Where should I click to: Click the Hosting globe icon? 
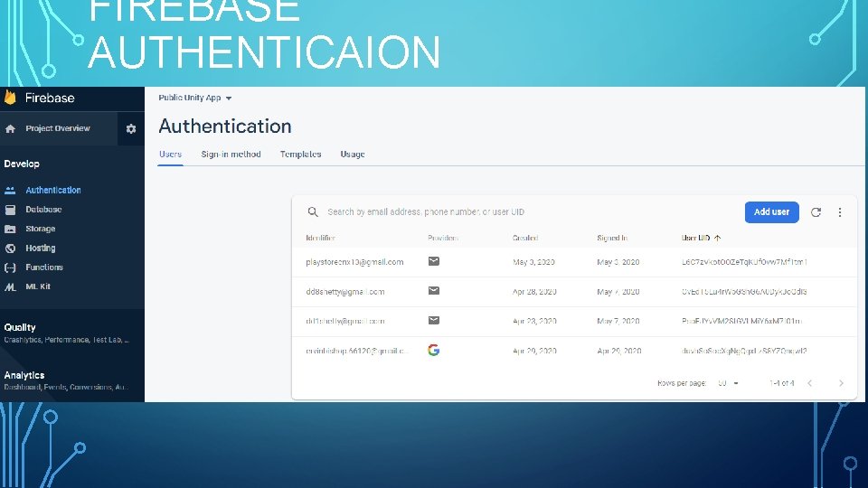point(10,249)
